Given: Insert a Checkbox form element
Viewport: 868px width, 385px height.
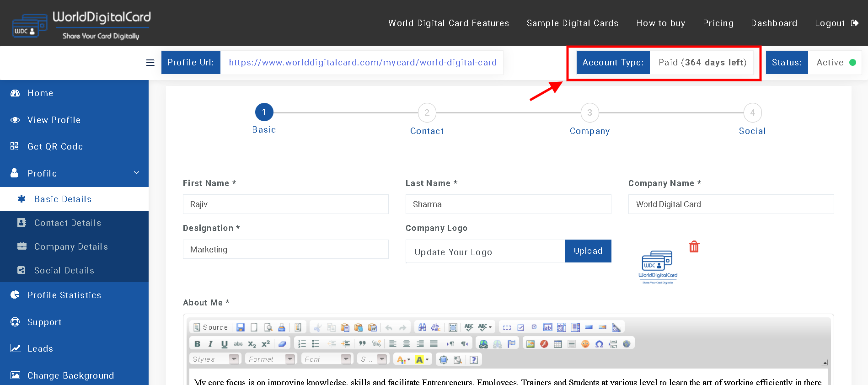Looking at the screenshot, I should click(520, 327).
